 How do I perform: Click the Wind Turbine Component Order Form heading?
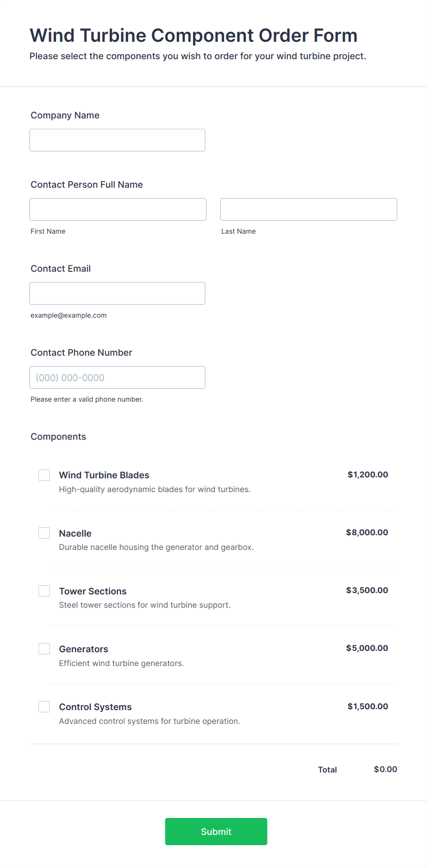[194, 35]
